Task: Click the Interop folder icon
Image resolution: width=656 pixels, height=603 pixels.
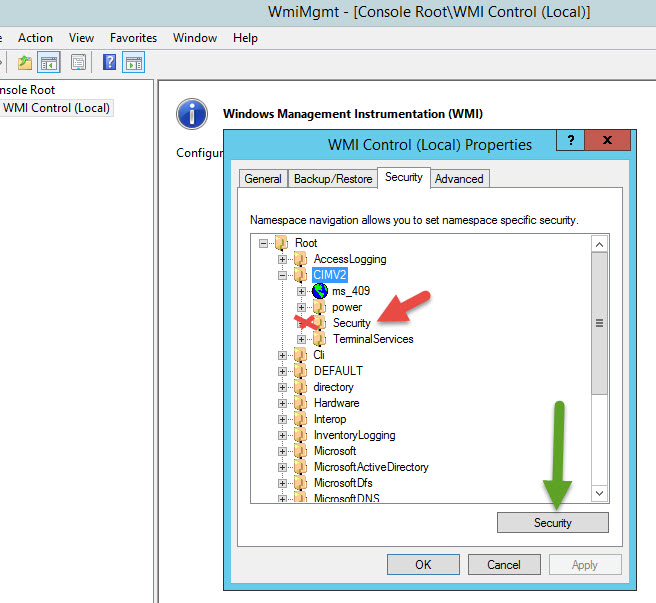Action: coord(300,419)
